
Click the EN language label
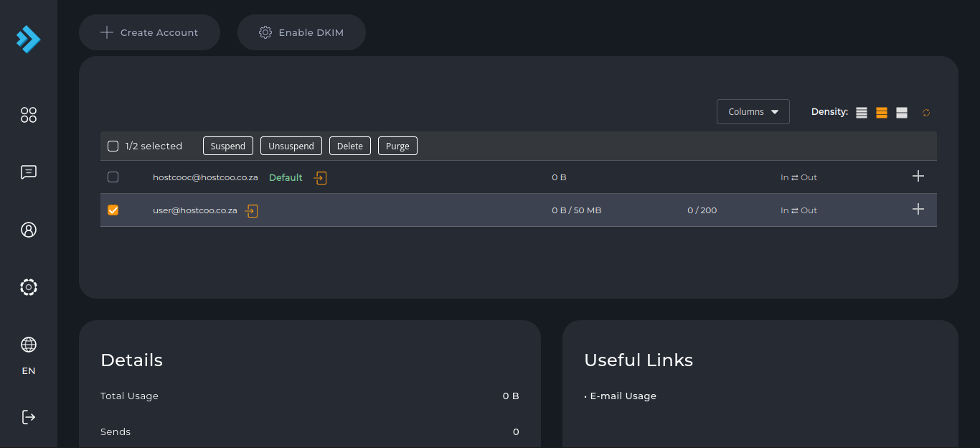pos(29,371)
